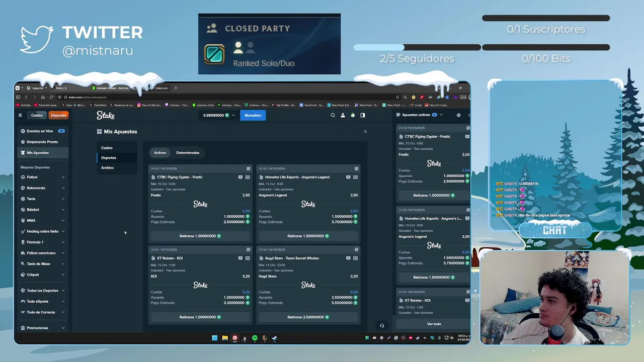Click Retirarse 1.00000000 on CTBC Flying Oyster card

[200, 236]
